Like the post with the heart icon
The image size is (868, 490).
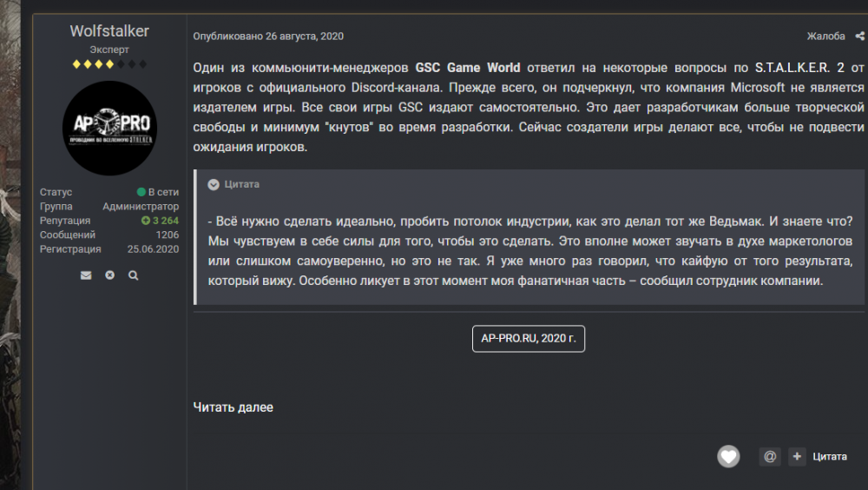pyautogui.click(x=728, y=456)
